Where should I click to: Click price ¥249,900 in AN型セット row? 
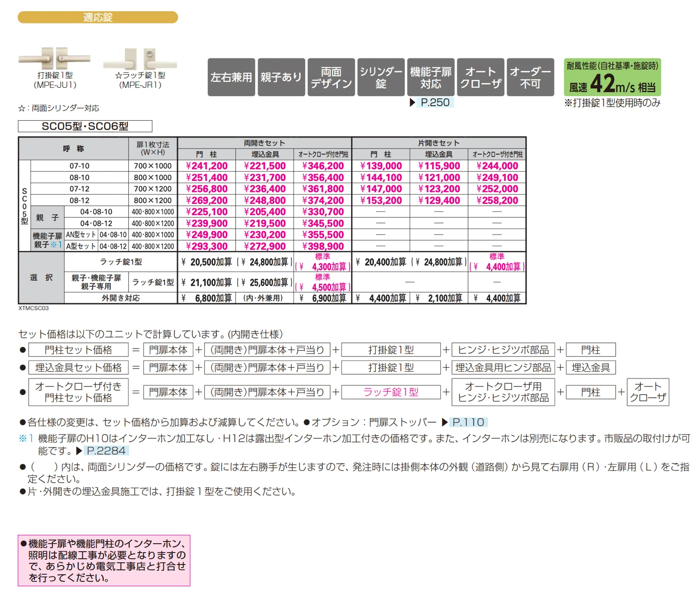207,235
